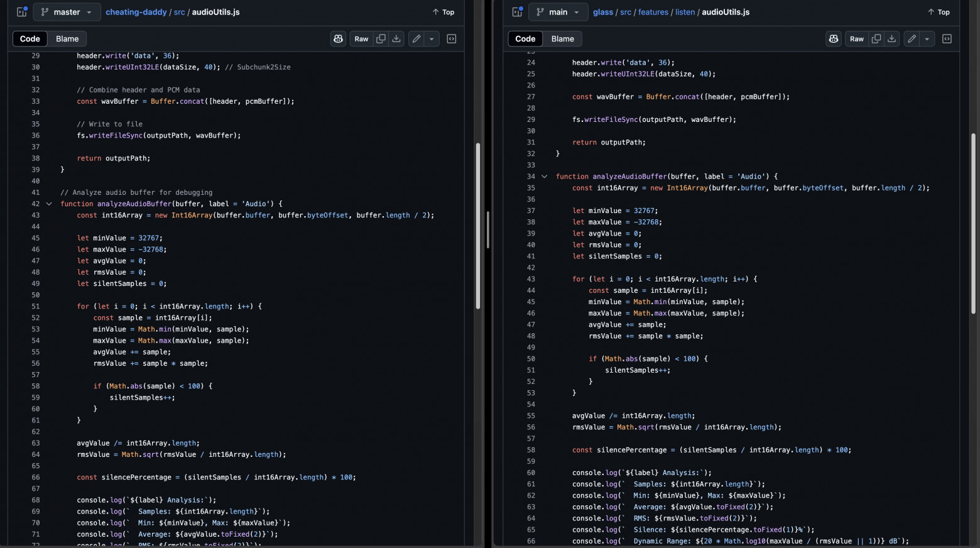Viewport: 980px width, 548px height.
Task: Jump to Top in left pane
Action: [444, 12]
